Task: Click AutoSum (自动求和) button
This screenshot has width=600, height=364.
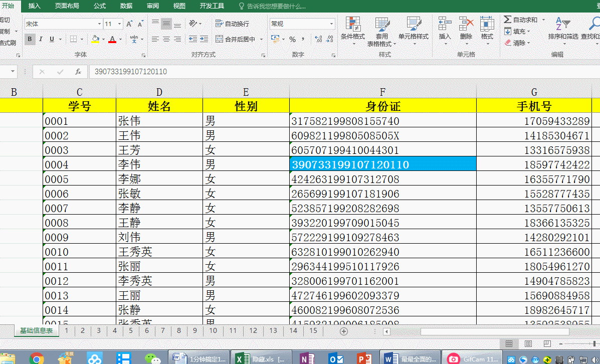Action: tap(520, 20)
